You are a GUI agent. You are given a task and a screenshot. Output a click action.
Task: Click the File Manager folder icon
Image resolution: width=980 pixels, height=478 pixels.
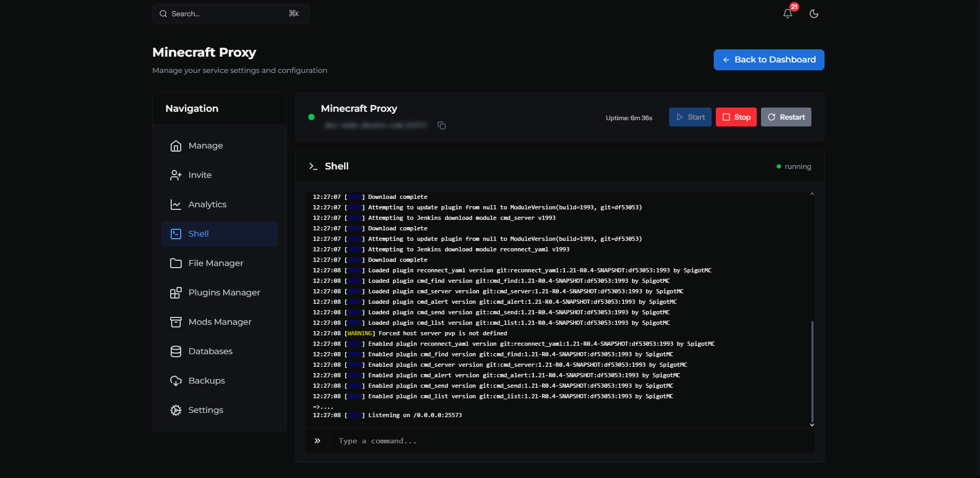(176, 263)
